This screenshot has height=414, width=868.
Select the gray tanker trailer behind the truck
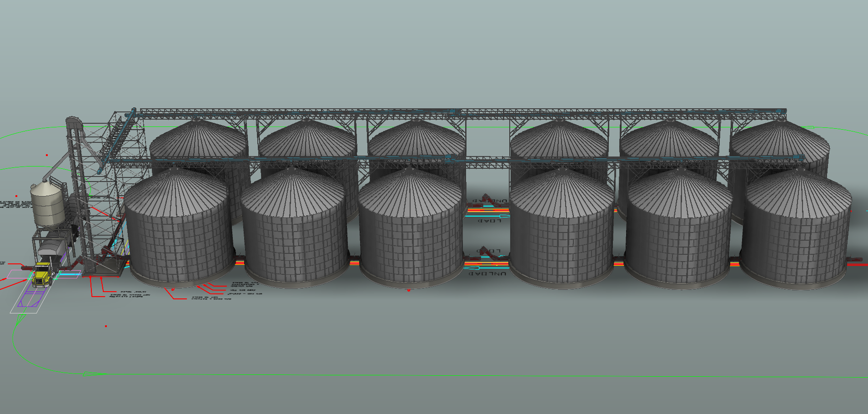[x=51, y=248]
